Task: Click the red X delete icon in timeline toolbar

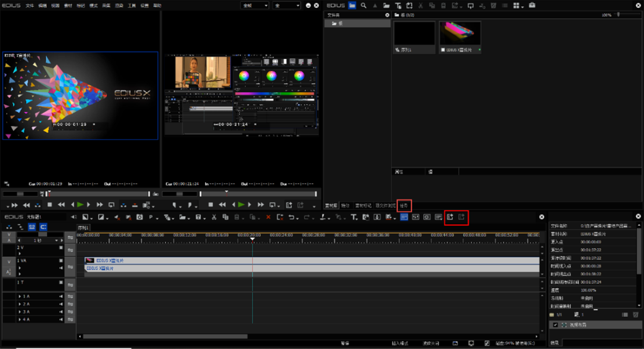Action: click(x=268, y=217)
